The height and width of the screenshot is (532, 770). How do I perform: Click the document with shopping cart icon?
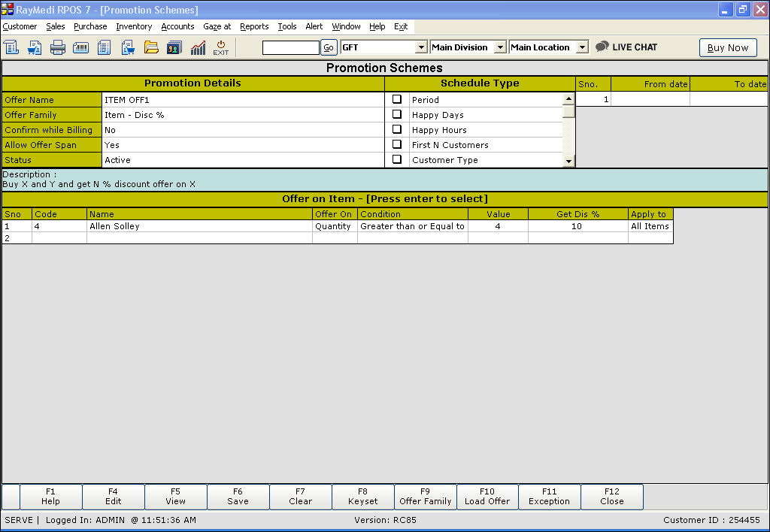coord(35,47)
